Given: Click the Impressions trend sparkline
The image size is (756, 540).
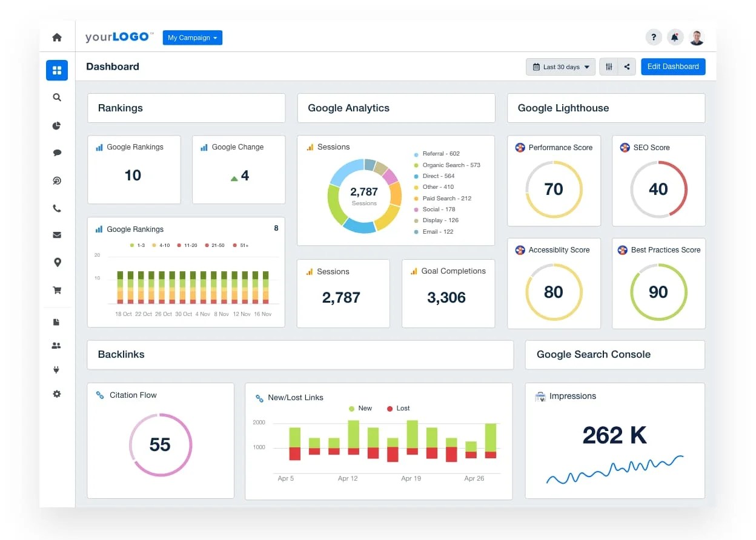Looking at the screenshot, I should pyautogui.click(x=615, y=470).
